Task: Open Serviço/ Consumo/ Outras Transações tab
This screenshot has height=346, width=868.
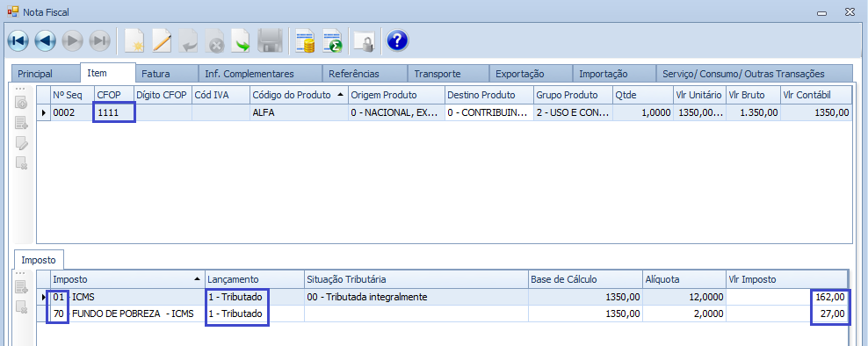Action: point(754,74)
